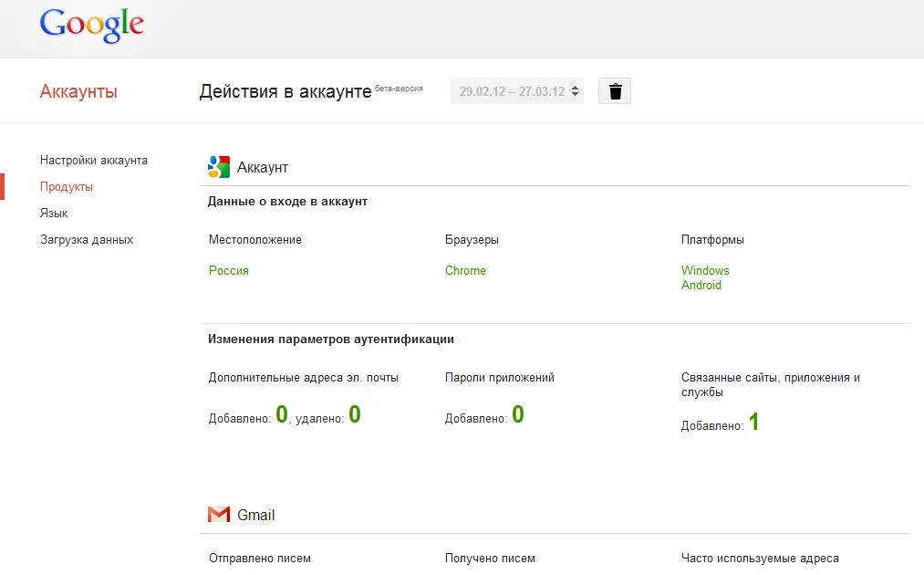Click the Действия в аккаунте page title
Screen dimensions: 924x575
[286, 91]
